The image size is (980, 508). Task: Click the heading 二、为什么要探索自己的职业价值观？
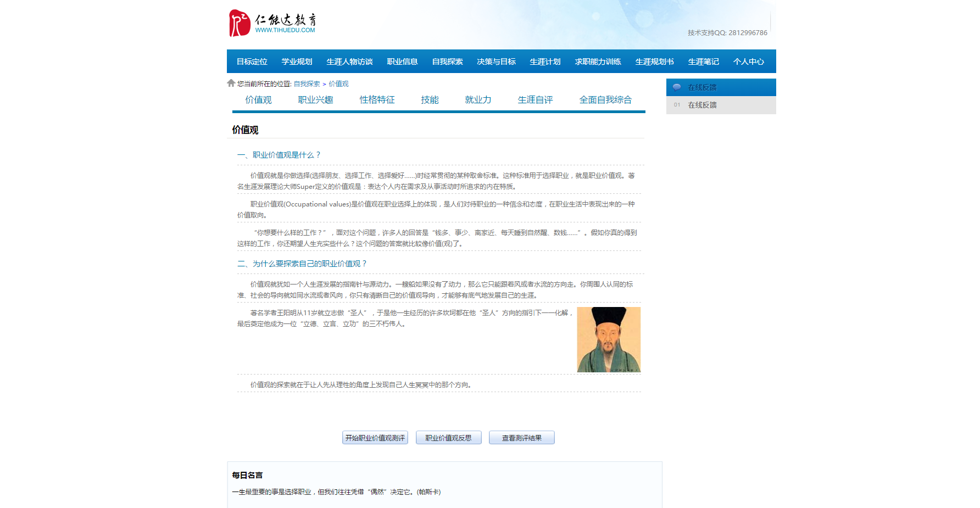pyautogui.click(x=303, y=264)
